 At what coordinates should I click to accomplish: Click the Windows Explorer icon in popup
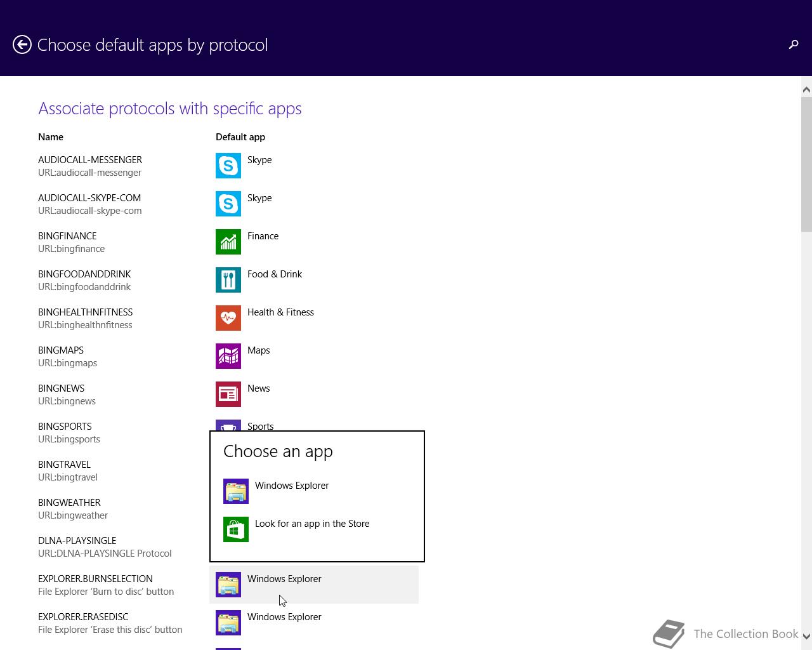point(236,491)
